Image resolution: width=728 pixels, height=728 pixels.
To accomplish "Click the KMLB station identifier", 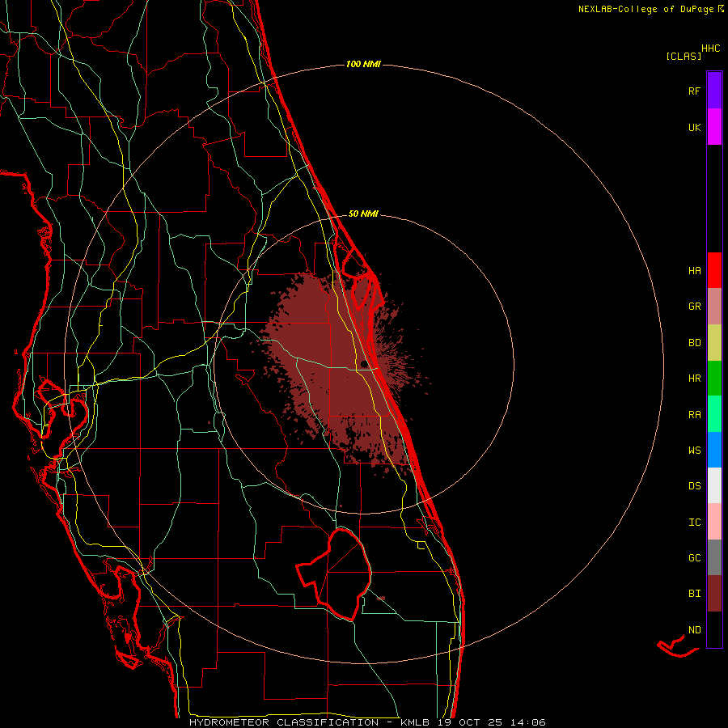I will point(415,722).
